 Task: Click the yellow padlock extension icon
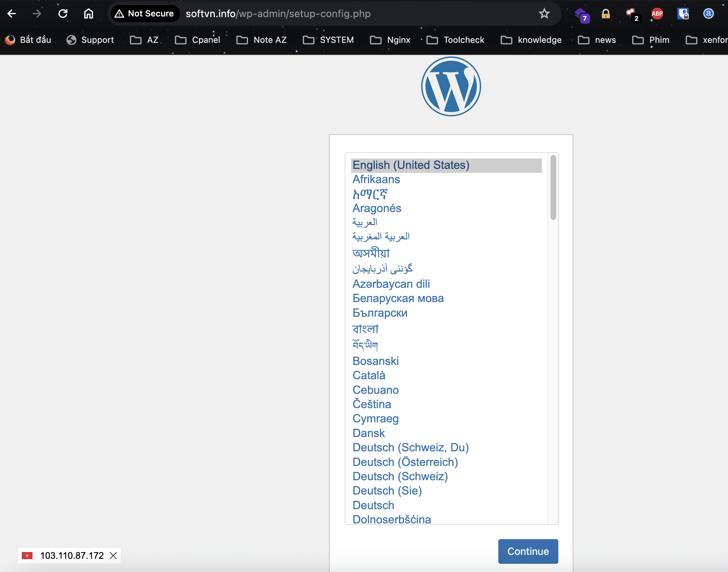605,14
